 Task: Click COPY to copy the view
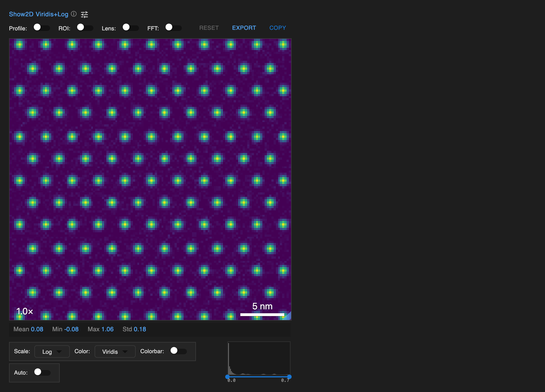[x=277, y=28]
